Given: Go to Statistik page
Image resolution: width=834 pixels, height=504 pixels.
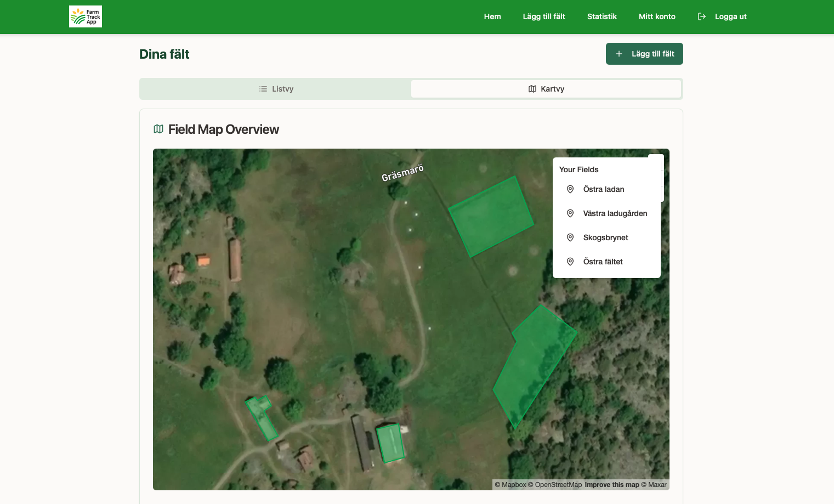Looking at the screenshot, I should (602, 16).
